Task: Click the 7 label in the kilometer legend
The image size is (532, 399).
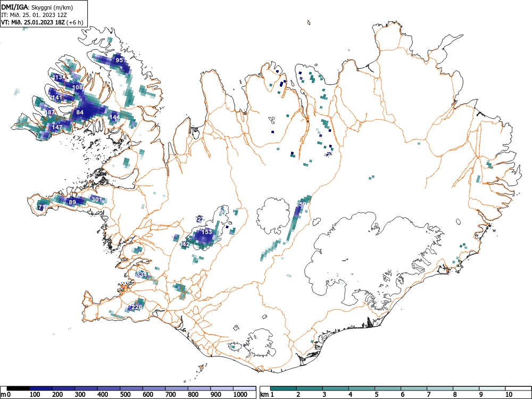Action: (429, 395)
